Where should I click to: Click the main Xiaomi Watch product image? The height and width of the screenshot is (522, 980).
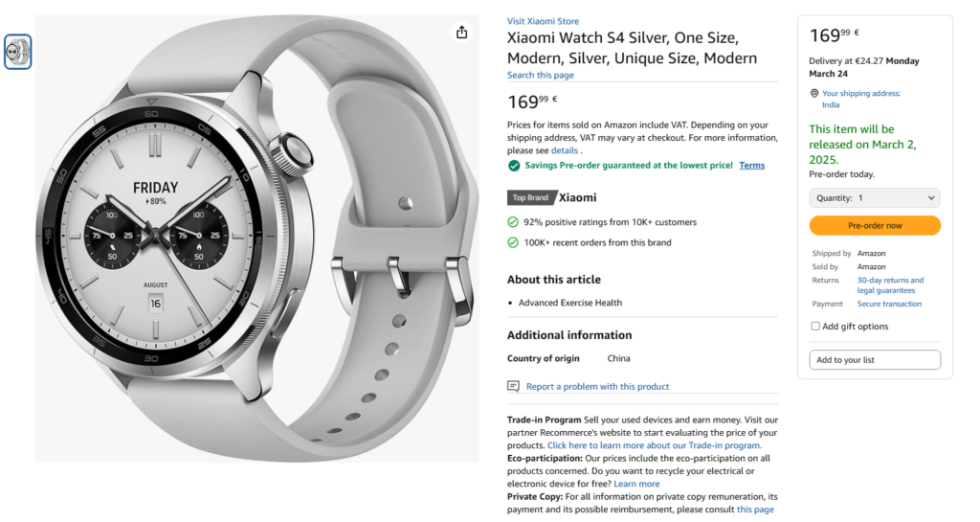tap(258, 239)
